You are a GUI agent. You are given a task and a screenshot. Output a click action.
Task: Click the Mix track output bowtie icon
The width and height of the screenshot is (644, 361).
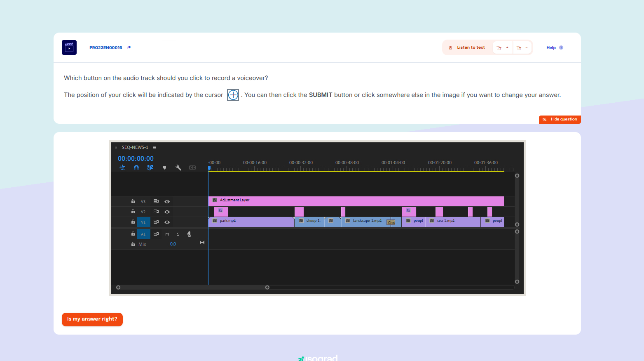tap(202, 243)
